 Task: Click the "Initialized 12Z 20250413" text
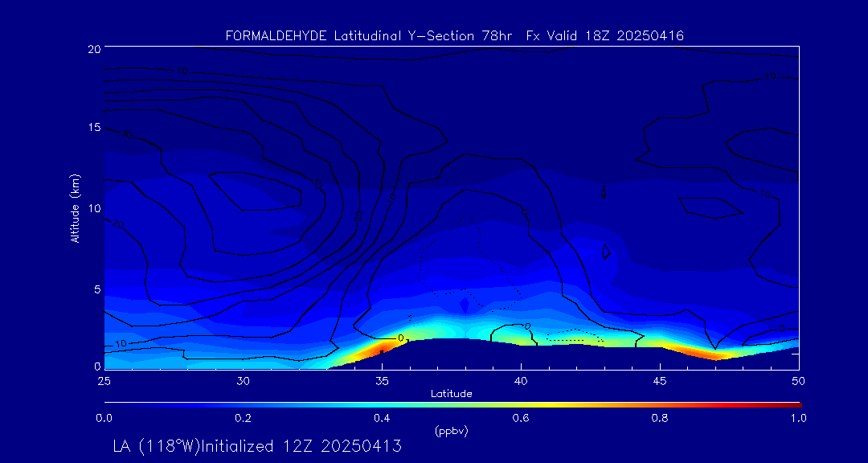coord(300,446)
